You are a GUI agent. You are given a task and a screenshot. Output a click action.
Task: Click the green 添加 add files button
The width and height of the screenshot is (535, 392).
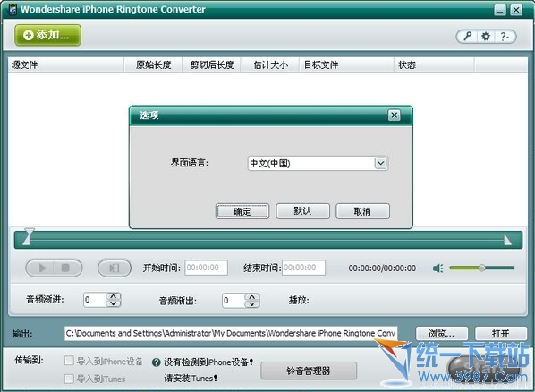coord(47,35)
